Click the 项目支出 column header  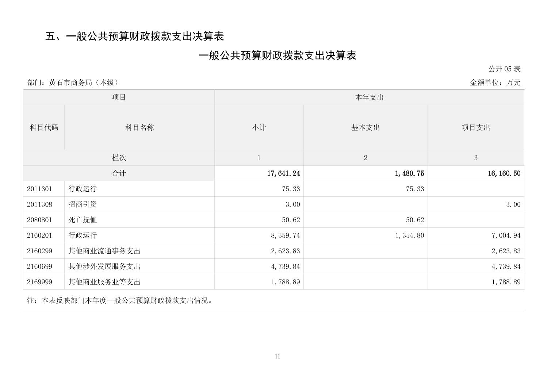475,127
